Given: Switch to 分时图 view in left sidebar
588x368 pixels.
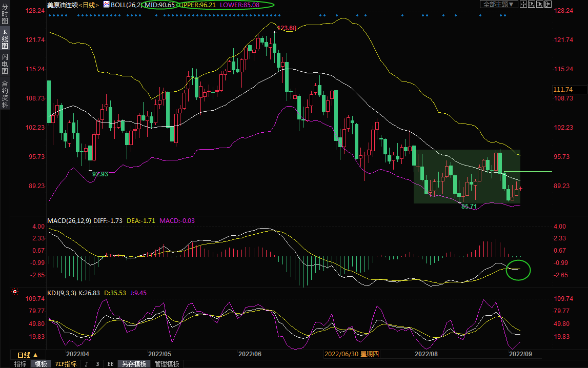Looking at the screenshot, I should 5,17.
